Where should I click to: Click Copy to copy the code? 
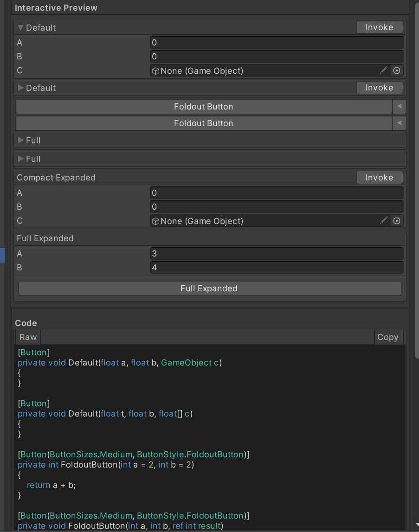[x=388, y=337]
